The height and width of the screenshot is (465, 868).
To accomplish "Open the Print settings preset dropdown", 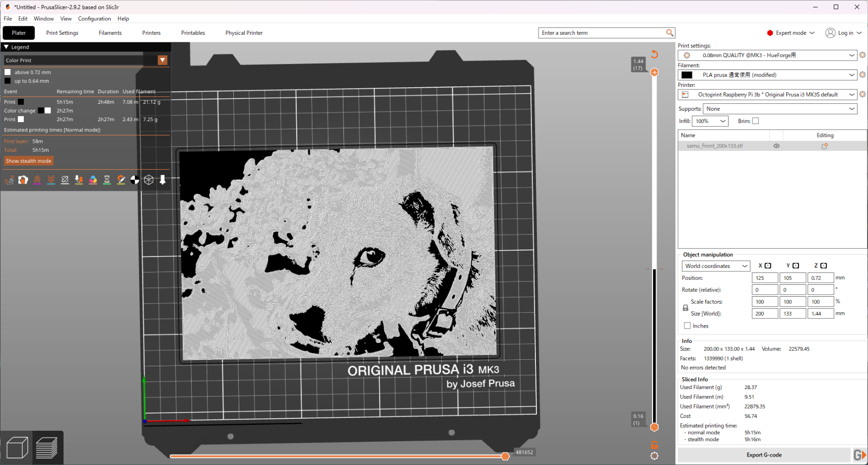I will [x=768, y=55].
